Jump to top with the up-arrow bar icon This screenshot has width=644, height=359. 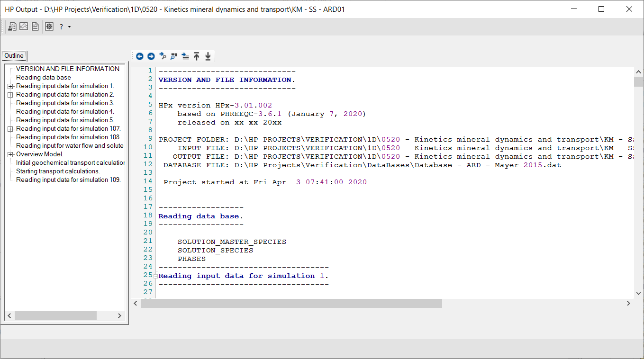[197, 56]
